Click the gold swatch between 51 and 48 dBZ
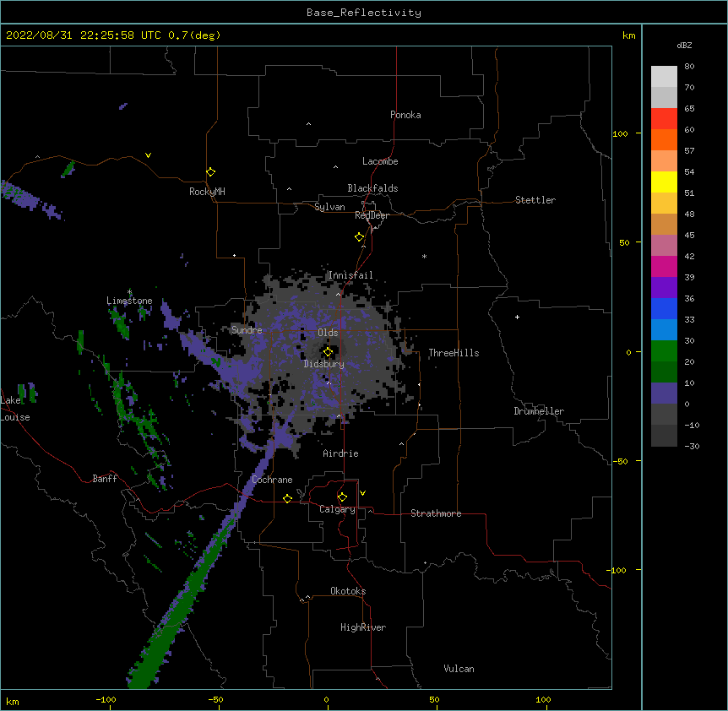Screen dimensions: 728x711 (664, 204)
